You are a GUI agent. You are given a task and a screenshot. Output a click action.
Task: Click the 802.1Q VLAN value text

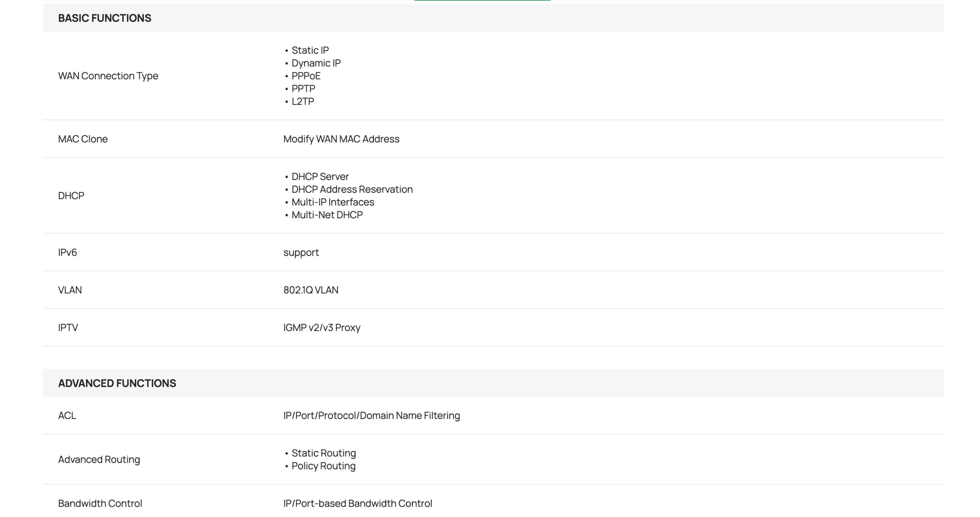pos(310,290)
